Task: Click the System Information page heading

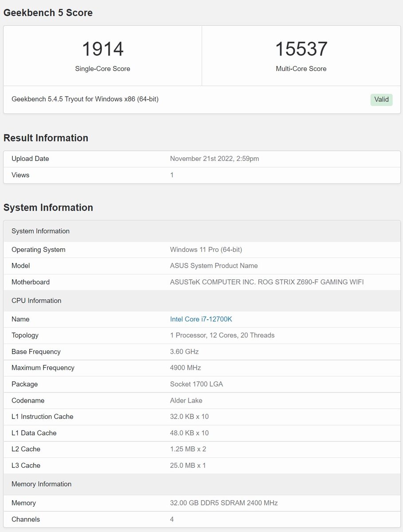Action: (x=48, y=207)
